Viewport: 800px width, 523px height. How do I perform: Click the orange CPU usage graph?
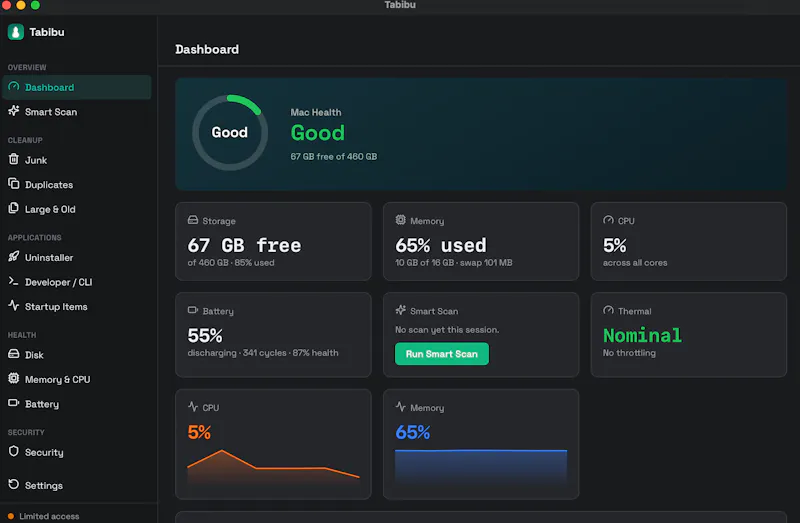click(273, 467)
